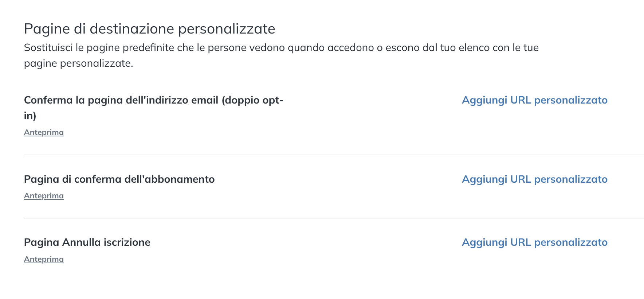Click the title Pagina Annulla iscrizione
Viewport: 644px width, 299px height.
[87, 242]
